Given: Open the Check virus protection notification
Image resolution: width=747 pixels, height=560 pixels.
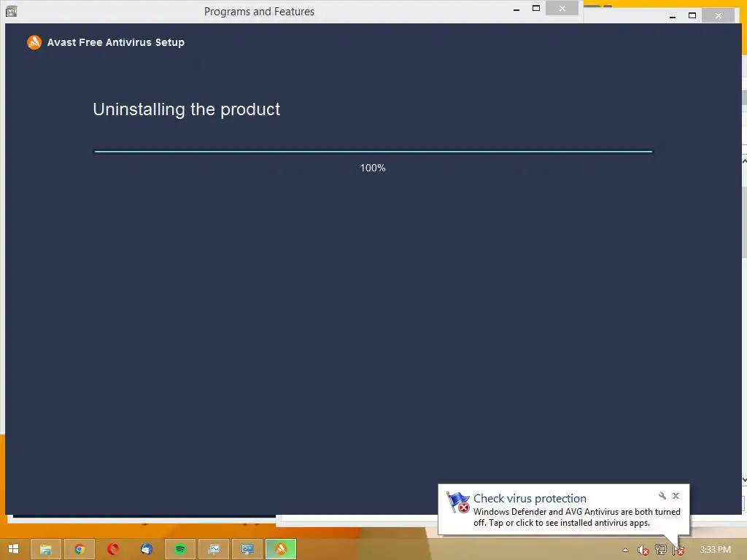Looking at the screenshot, I should pos(564,510).
